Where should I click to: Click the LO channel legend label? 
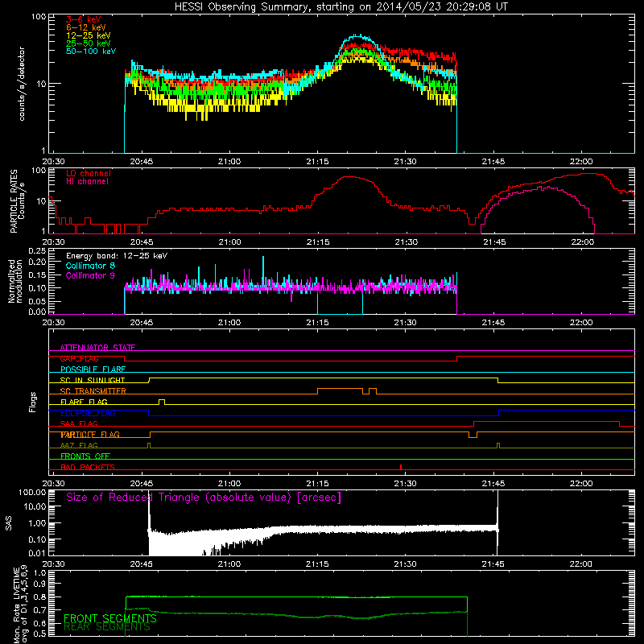pyautogui.click(x=89, y=173)
